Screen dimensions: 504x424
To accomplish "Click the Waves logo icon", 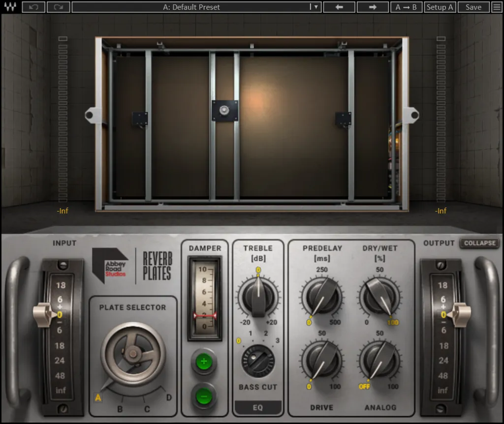I will (x=10, y=7).
